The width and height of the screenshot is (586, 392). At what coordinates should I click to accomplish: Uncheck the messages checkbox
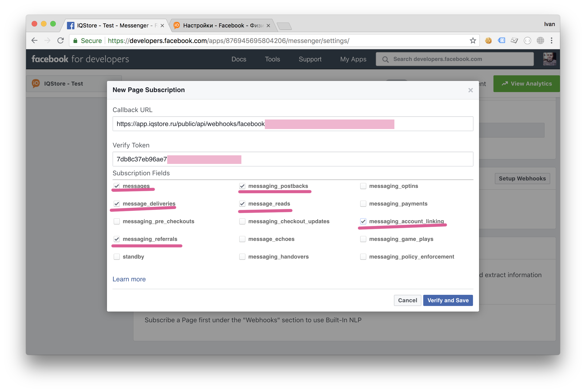click(117, 186)
